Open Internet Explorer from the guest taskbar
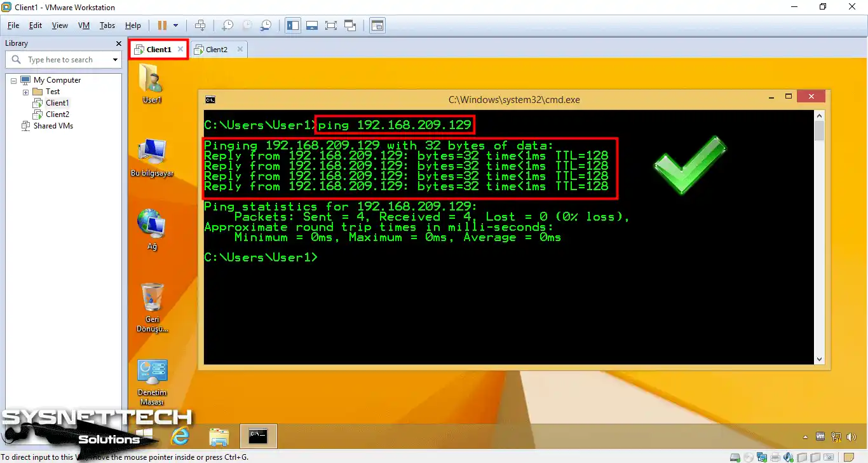 tap(180, 436)
